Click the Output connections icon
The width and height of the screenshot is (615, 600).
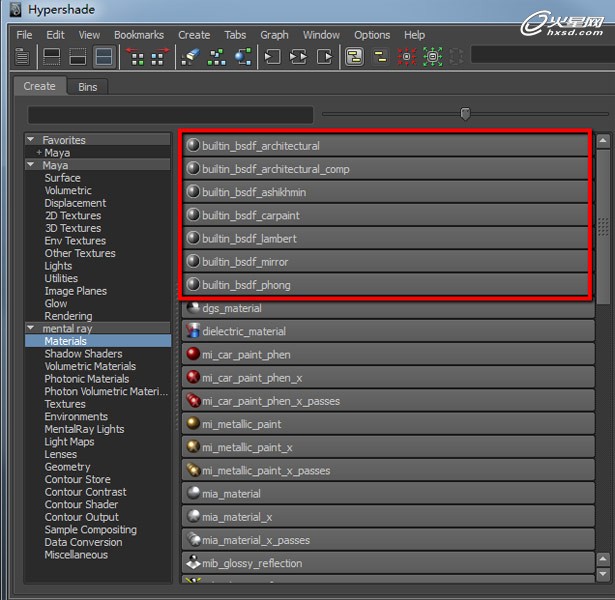tap(325, 57)
